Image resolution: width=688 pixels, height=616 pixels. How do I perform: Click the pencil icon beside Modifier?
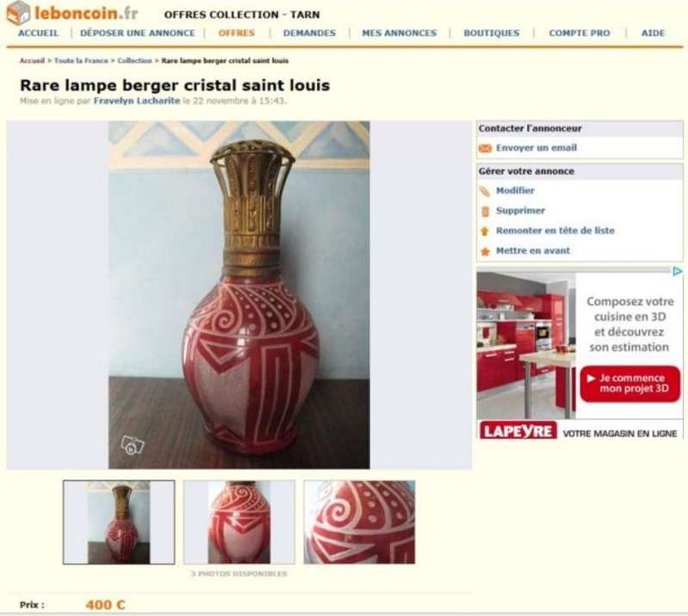point(485,192)
